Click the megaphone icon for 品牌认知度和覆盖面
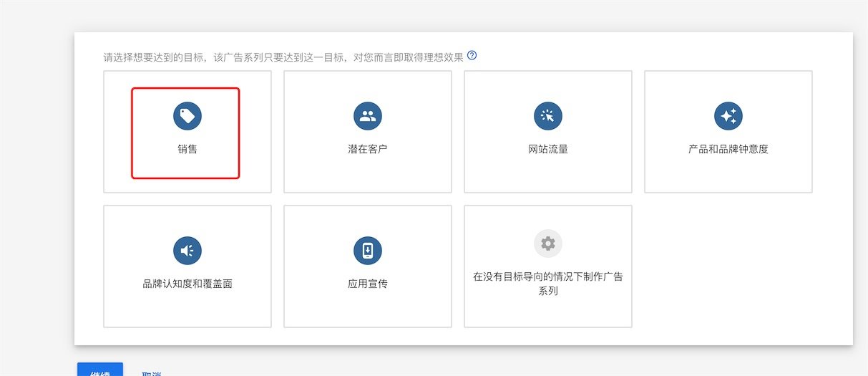868x376 pixels. pyautogui.click(x=187, y=251)
